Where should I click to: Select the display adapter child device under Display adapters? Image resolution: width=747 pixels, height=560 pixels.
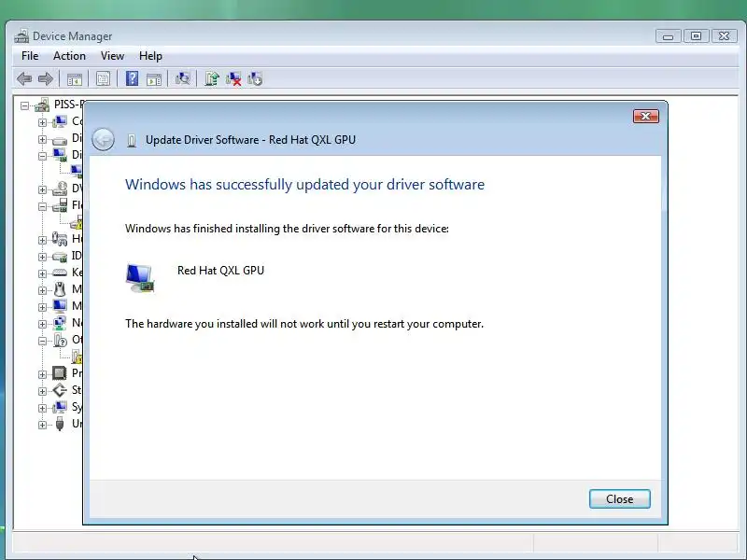click(77, 172)
